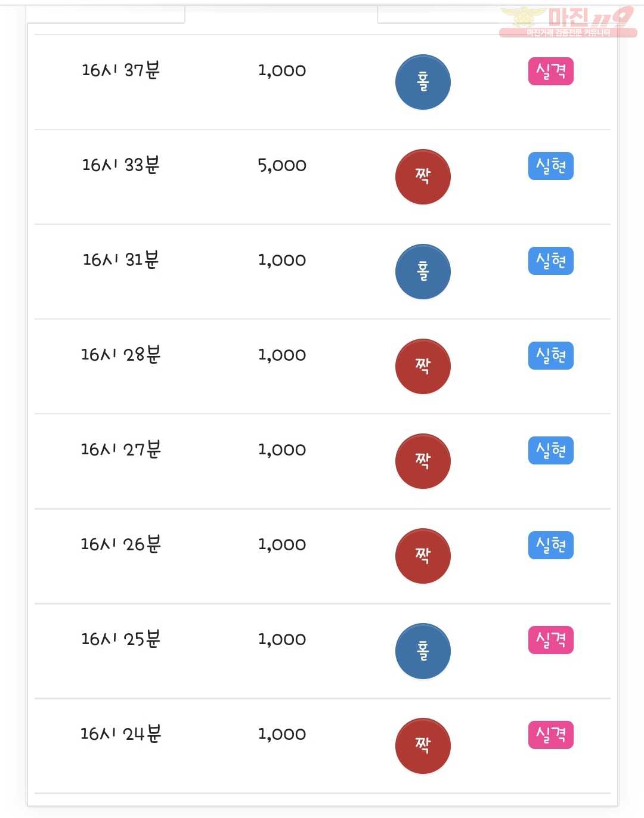The image size is (644, 818).
Task: Click the red 짝 circle for 16시 28분
Action: [423, 366]
